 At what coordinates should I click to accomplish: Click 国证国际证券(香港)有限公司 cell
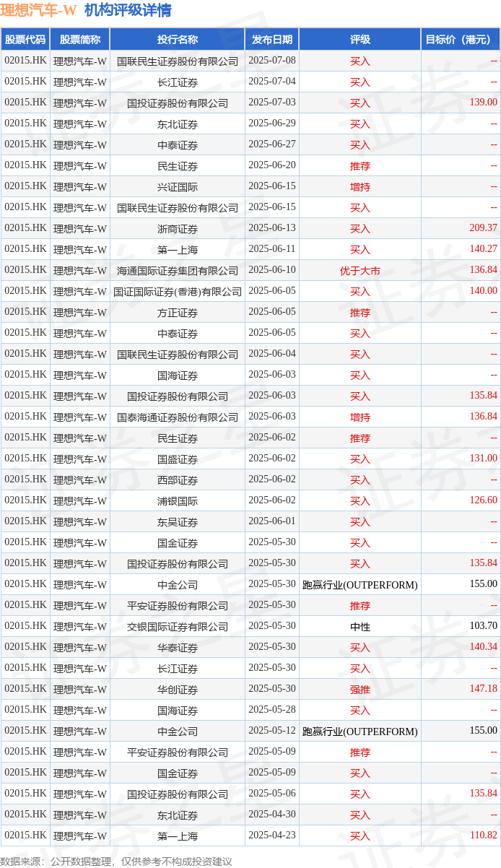(178, 292)
